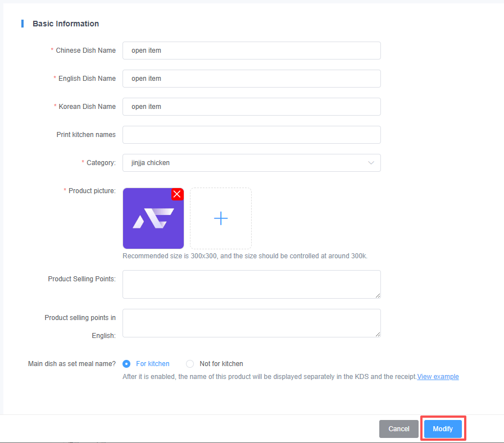Select the "For kitchen" radio button

(x=126, y=364)
